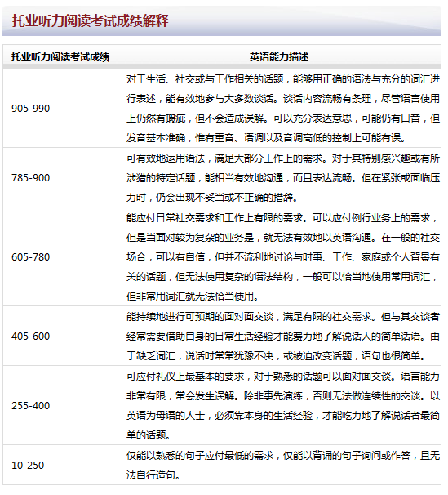448x495 pixels.
Task: Click the score range 255-400
Action: click(x=30, y=406)
